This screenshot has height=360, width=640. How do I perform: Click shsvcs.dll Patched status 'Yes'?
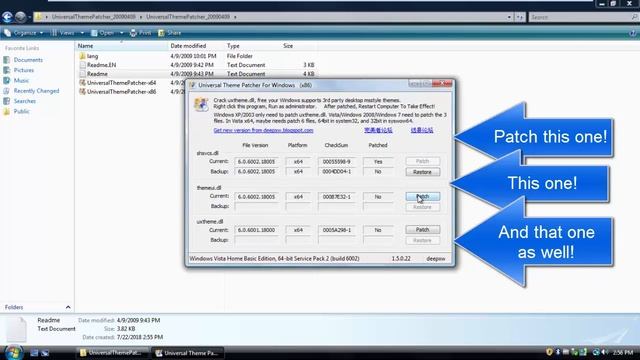click(378, 162)
